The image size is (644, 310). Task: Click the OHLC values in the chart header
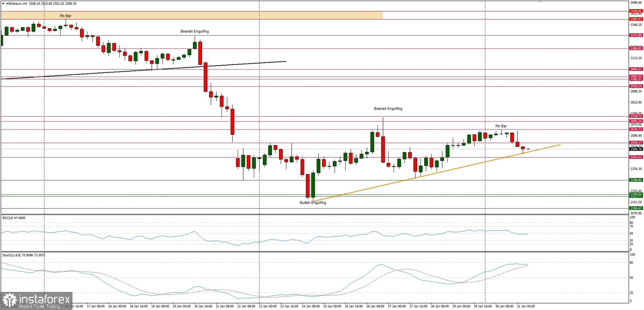(x=52, y=4)
